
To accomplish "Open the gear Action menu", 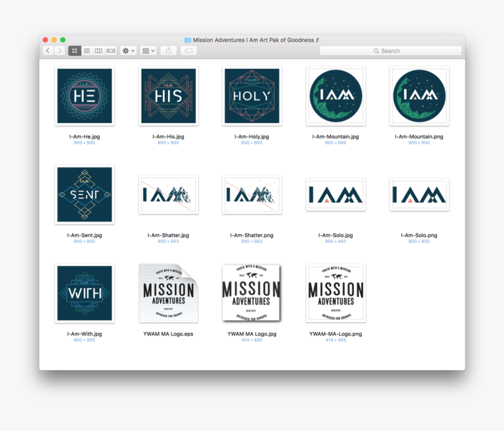I will [x=128, y=51].
